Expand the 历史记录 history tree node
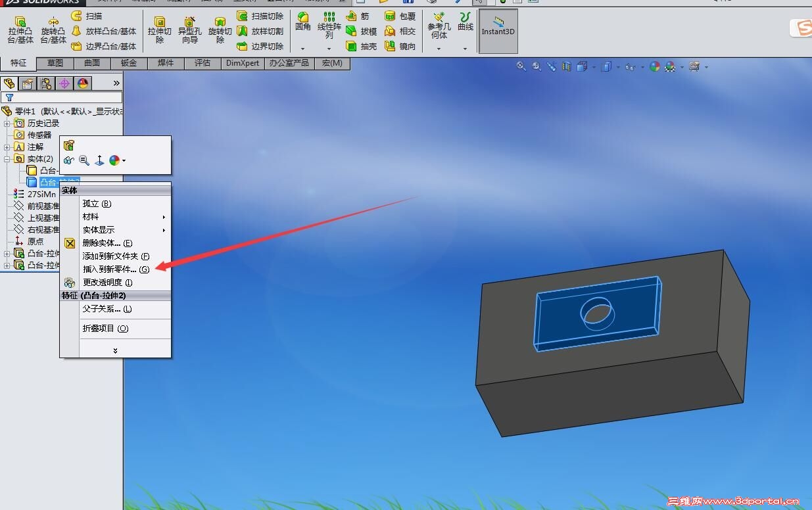Image resolution: width=812 pixels, height=510 pixels. point(7,123)
